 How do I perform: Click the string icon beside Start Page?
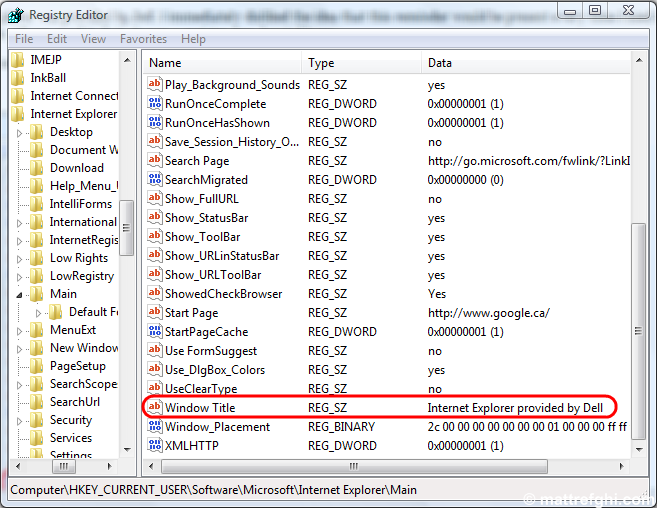tap(155, 313)
